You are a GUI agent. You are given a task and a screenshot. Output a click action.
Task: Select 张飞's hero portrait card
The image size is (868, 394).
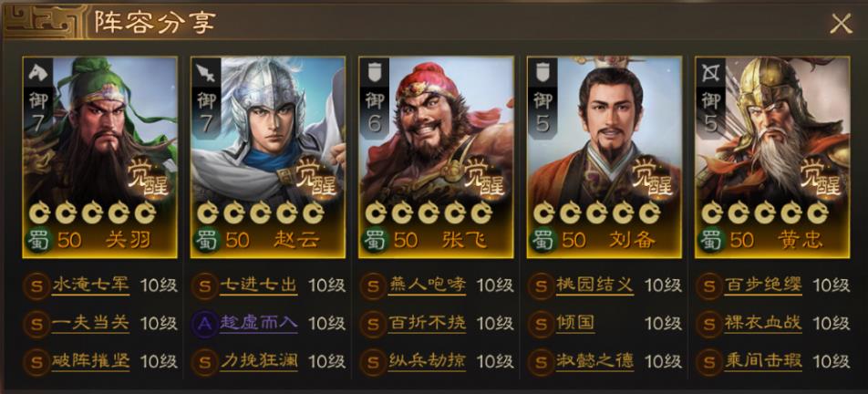pos(436,157)
